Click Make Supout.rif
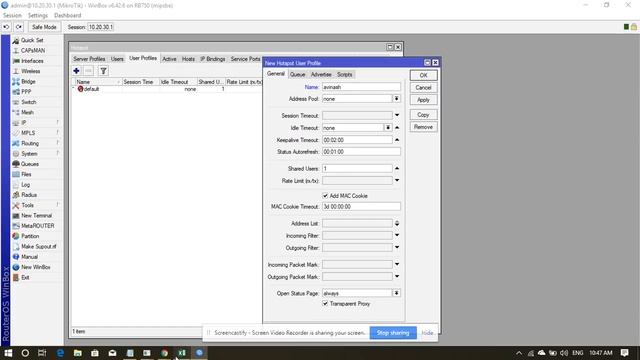This screenshot has height=360, width=640. 39,246
